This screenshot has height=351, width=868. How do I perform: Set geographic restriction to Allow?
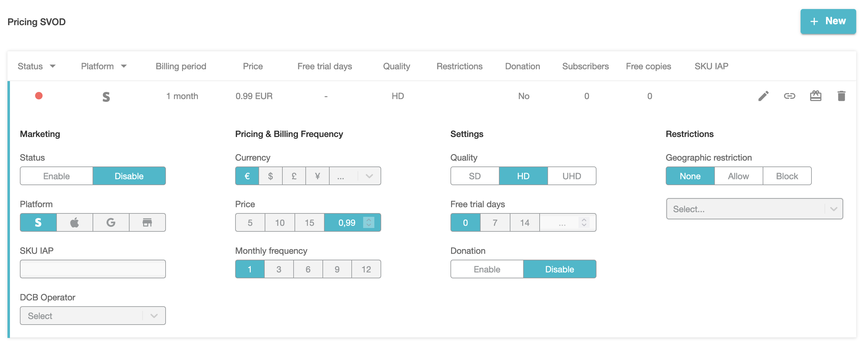tap(739, 176)
